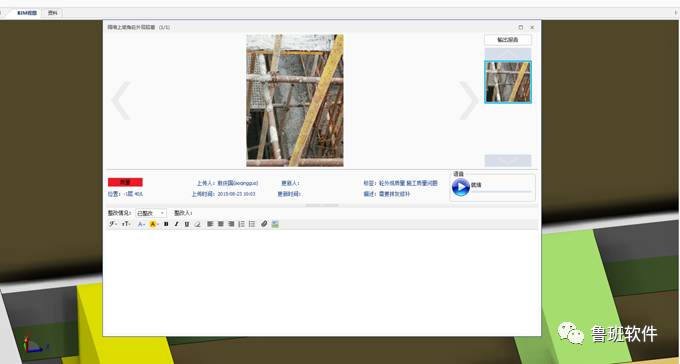Click the eraser clear-formatting icon
The height and width of the screenshot is (364, 680).
[x=197, y=224]
